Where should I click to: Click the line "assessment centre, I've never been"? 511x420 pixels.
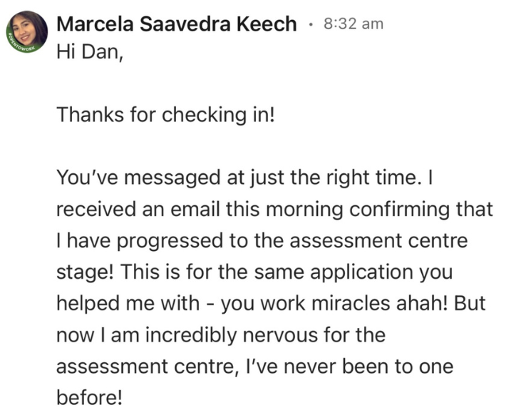254,365
